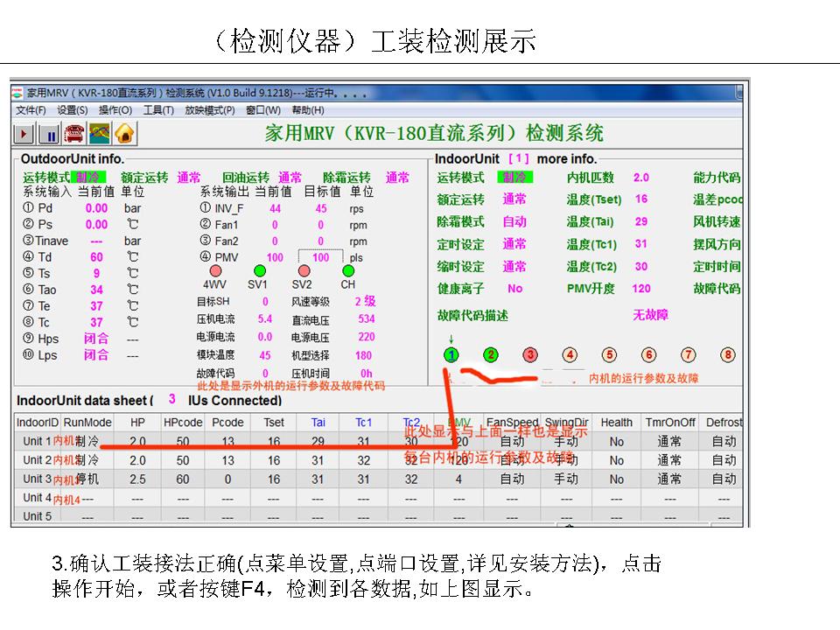Screen dimensions: 840x630
Task: Click the pause toolbar icon
Action: coord(49,134)
